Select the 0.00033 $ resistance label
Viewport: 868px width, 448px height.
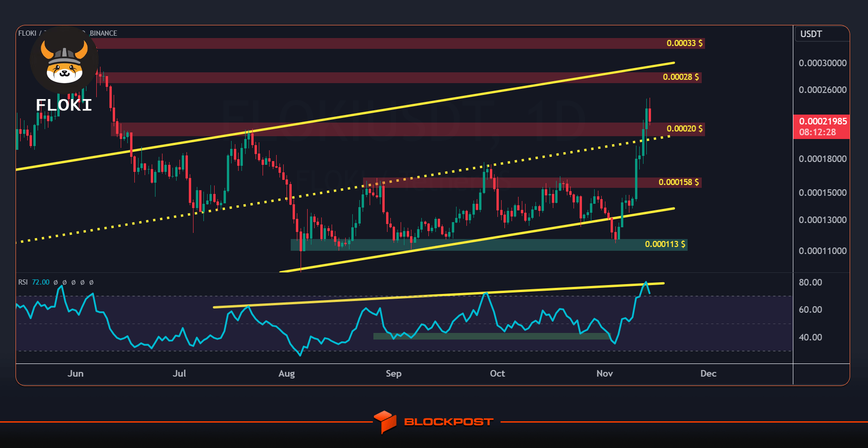click(x=684, y=43)
